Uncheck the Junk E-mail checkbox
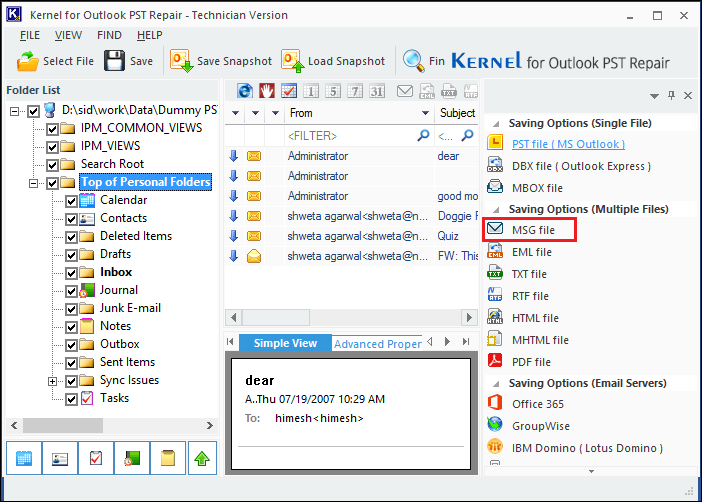The height and width of the screenshot is (502, 702). coord(71,309)
